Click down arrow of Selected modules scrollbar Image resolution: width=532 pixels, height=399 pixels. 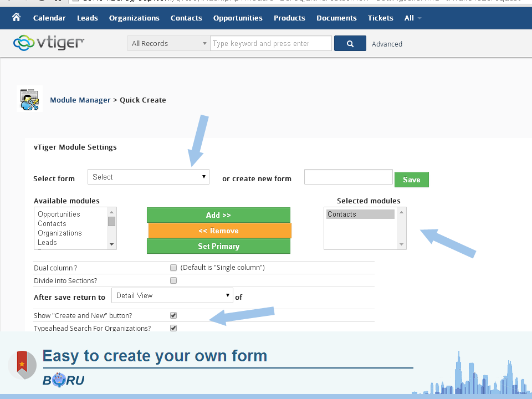[x=401, y=244]
